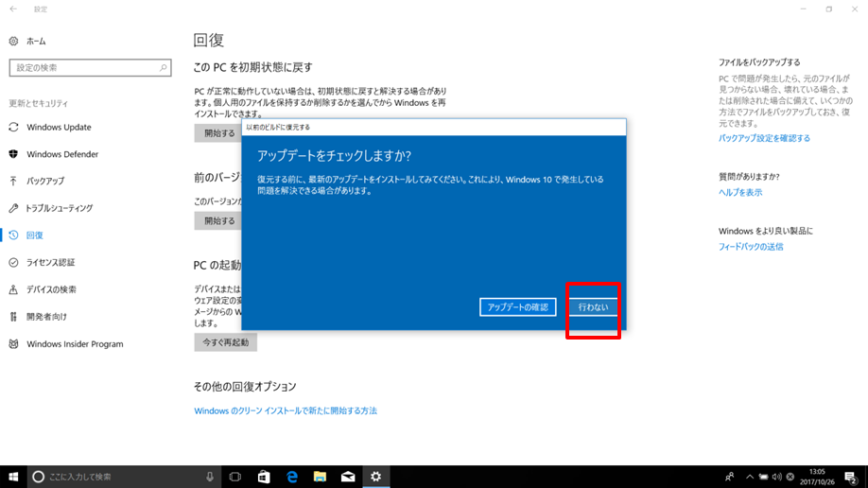
Task: Show hidden tray icons chevron
Action: coord(750,477)
